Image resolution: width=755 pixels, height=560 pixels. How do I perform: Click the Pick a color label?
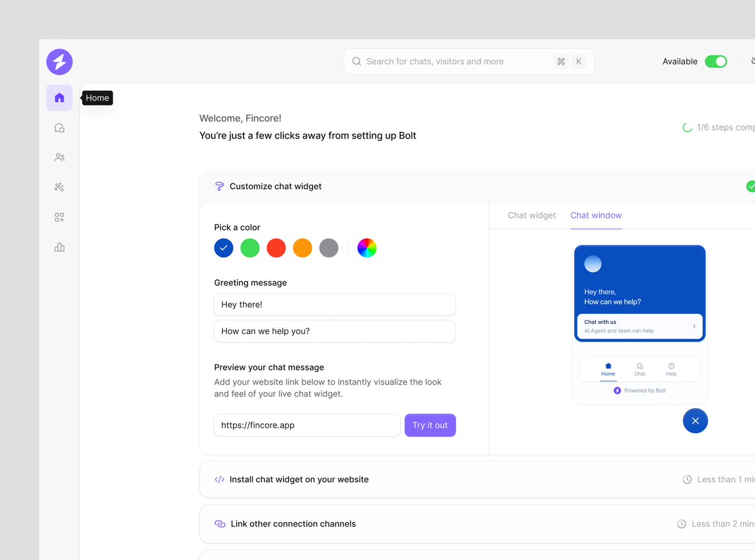click(237, 227)
